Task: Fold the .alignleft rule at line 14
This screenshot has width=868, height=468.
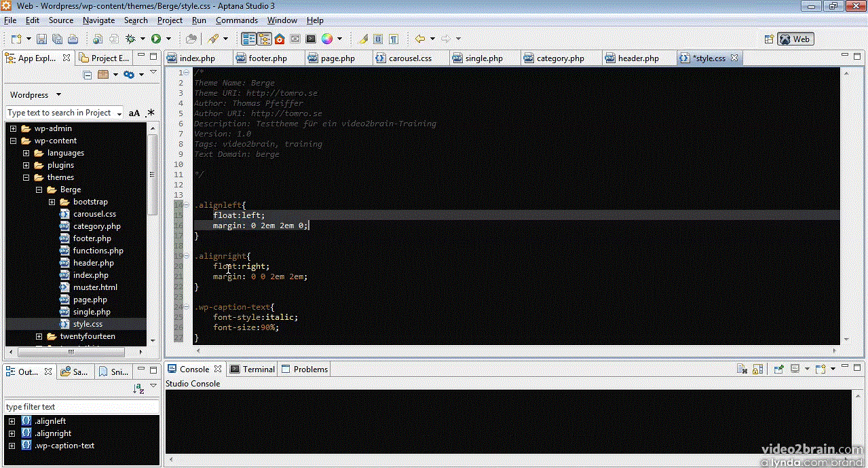Action: (186, 205)
